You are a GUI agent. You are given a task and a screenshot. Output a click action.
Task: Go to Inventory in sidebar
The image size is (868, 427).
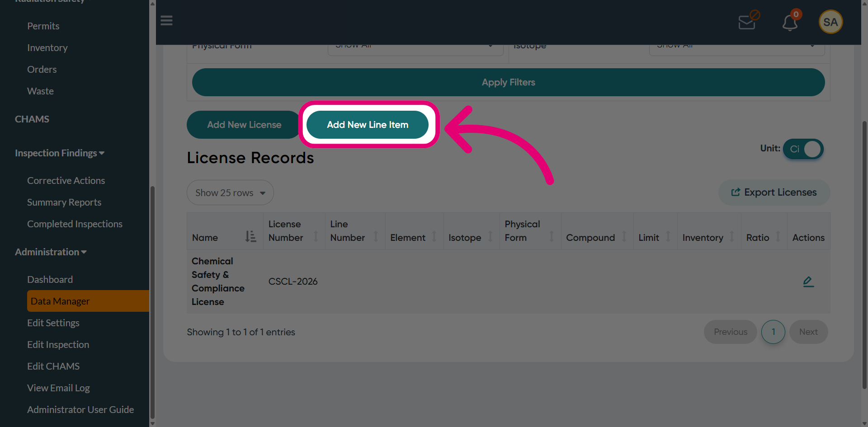point(47,48)
